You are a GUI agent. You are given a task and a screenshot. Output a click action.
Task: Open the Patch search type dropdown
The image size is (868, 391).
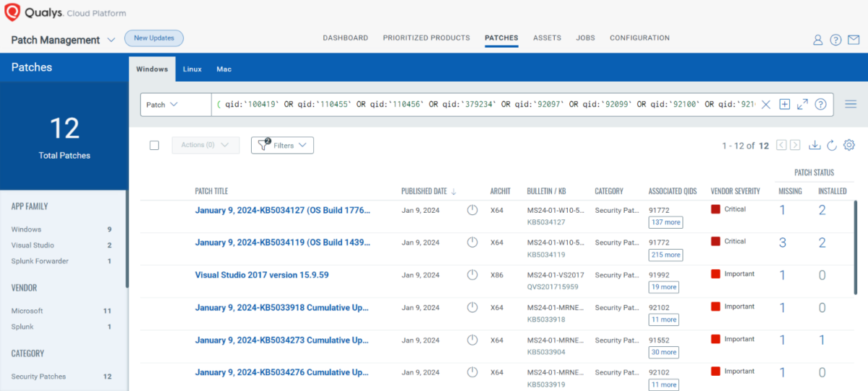coord(175,104)
